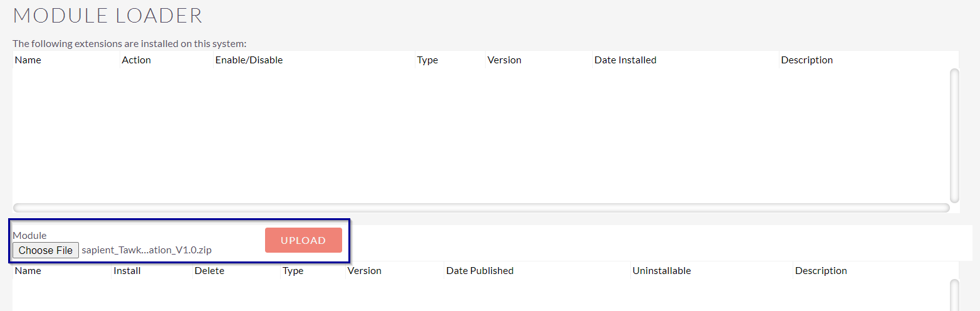Click the Type header in the lower table
This screenshot has width=980, height=311.
[293, 271]
